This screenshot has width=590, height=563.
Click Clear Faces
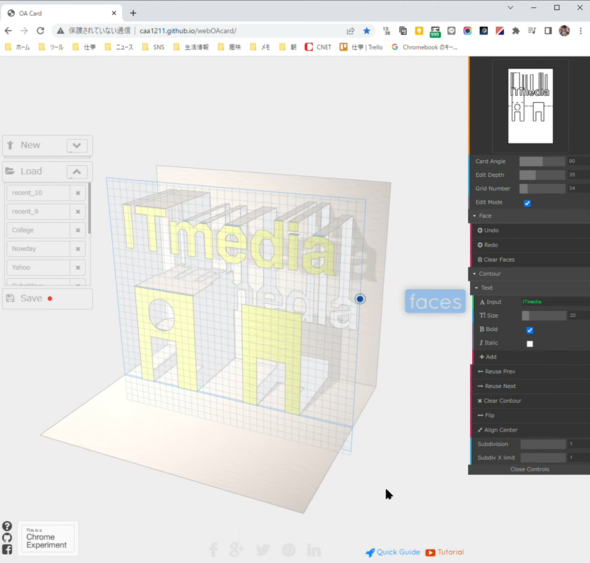pos(530,260)
